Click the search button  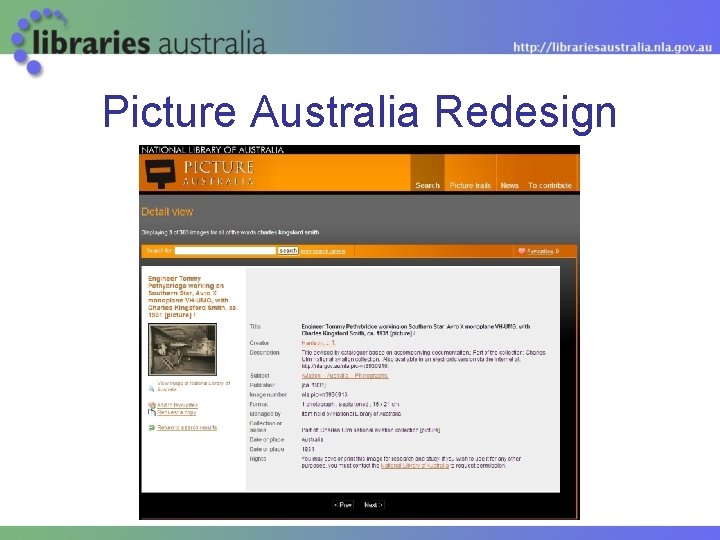pyautogui.click(x=288, y=251)
